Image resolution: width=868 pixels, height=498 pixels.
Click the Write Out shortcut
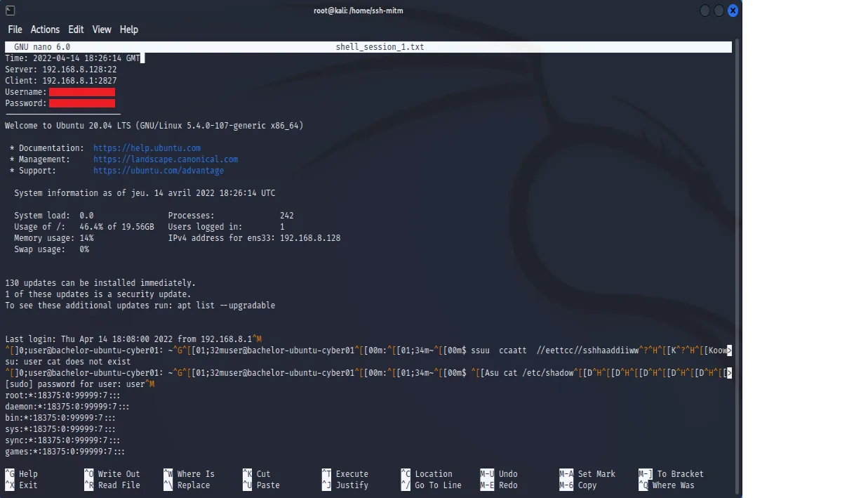click(112, 474)
